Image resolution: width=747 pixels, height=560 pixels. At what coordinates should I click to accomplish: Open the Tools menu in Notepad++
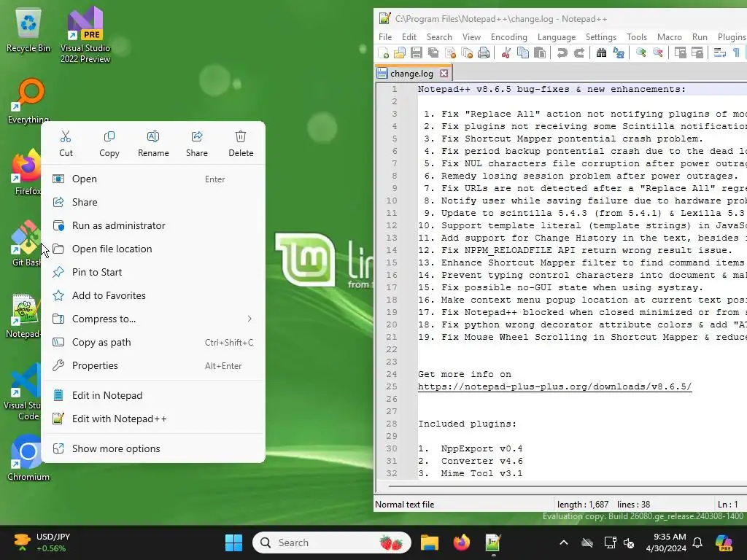tap(636, 37)
